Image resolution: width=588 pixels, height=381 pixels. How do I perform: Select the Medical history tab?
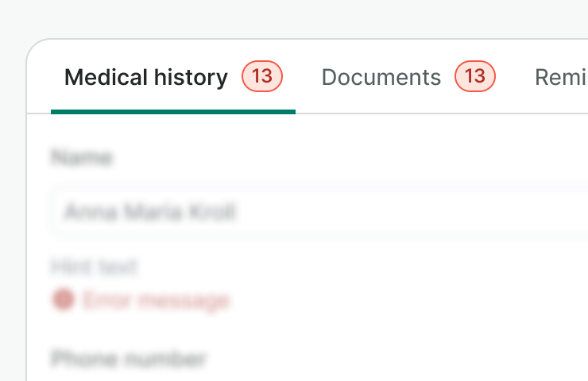click(146, 77)
